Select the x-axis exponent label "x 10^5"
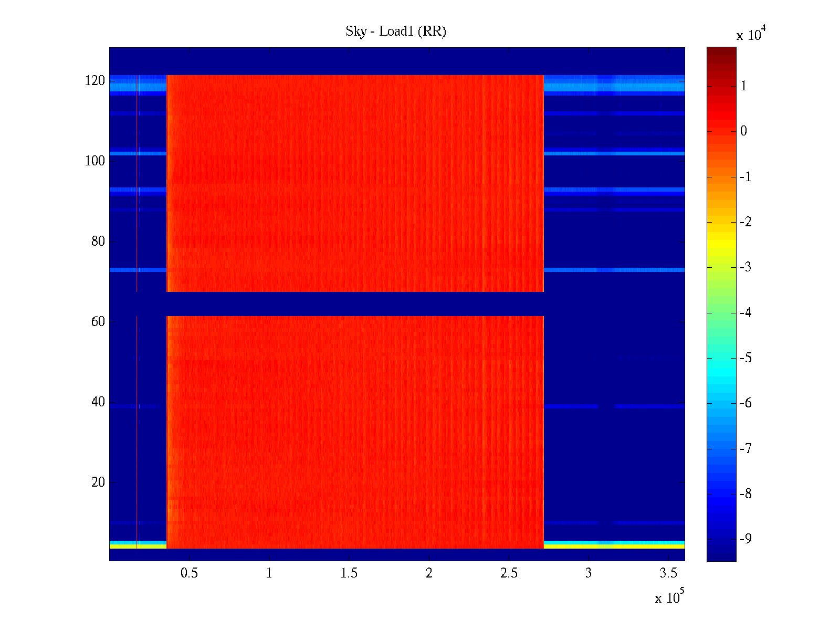This screenshot has width=840, height=630. 669,597
